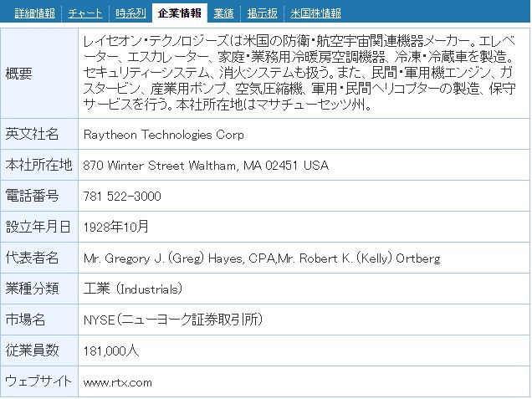Select the text Raytheon Technologies Corp
Screen dimensions: 532x399
click(164, 135)
